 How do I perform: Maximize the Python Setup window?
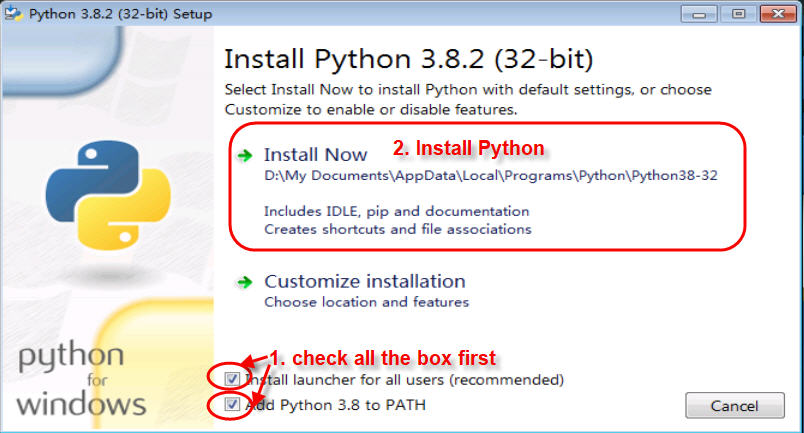[x=738, y=14]
